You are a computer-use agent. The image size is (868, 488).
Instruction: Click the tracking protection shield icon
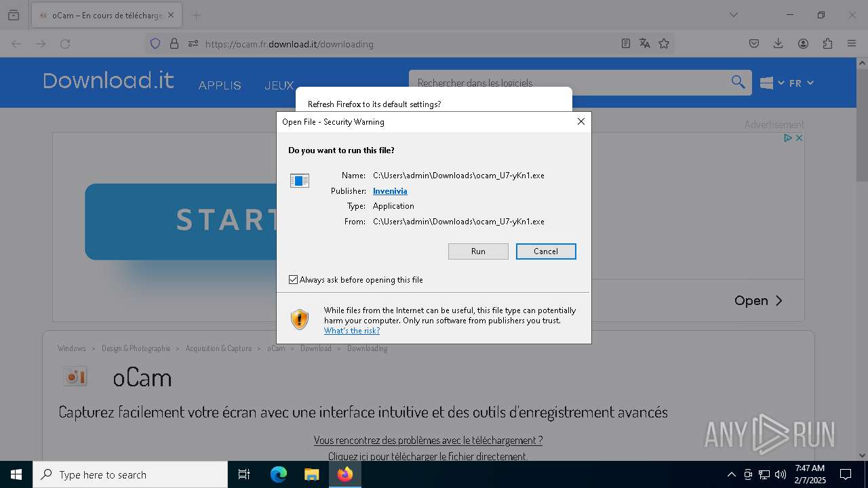coord(155,43)
